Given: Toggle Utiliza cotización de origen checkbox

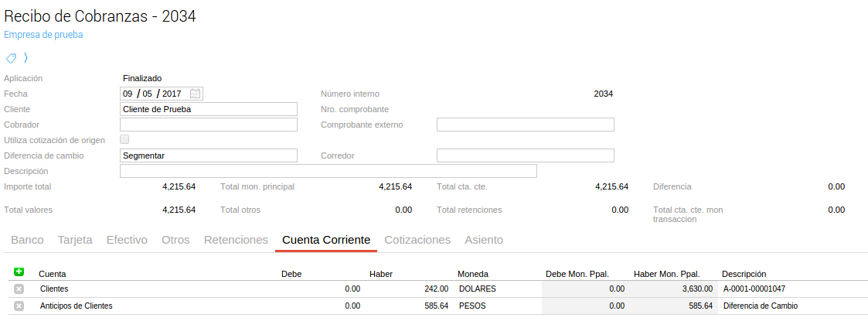Looking at the screenshot, I should click(x=124, y=140).
